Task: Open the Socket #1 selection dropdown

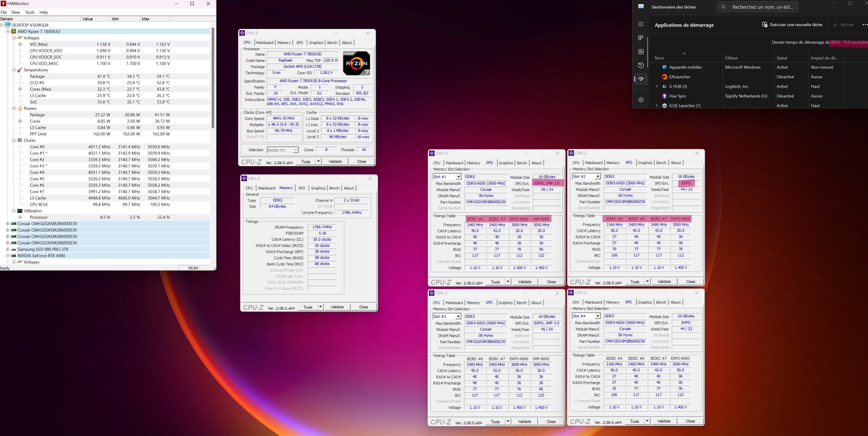Action: tap(295, 150)
